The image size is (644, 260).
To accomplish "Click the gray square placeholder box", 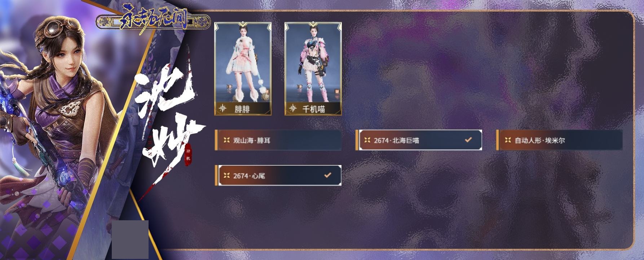I will (130, 240).
